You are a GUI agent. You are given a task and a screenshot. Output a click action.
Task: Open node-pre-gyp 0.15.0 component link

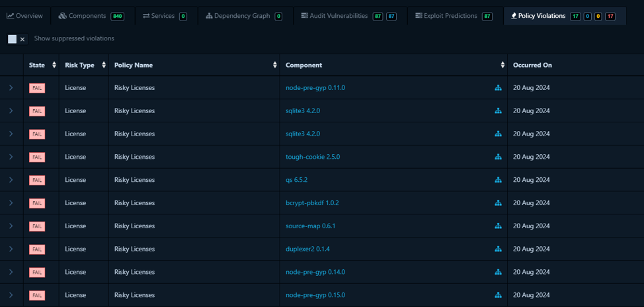[x=315, y=294]
